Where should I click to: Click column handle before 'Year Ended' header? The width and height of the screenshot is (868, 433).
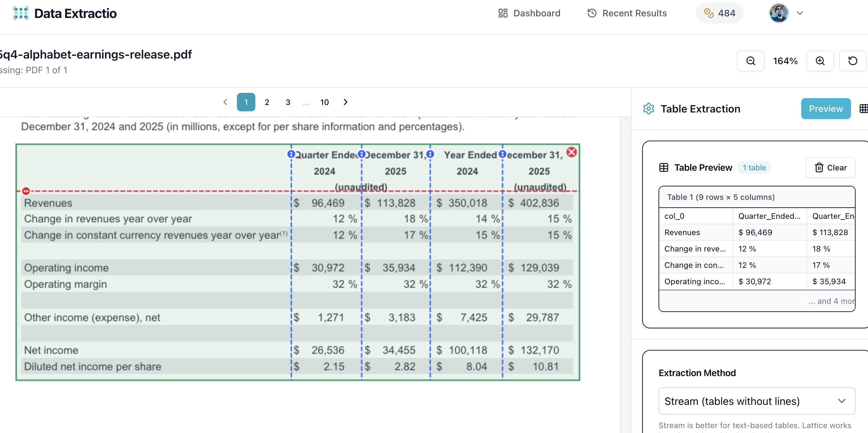pos(430,154)
